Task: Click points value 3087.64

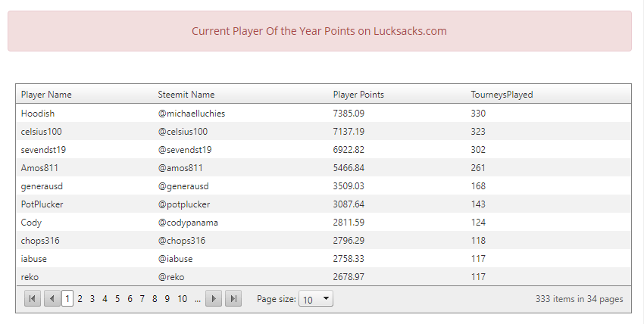Action: coord(349,204)
